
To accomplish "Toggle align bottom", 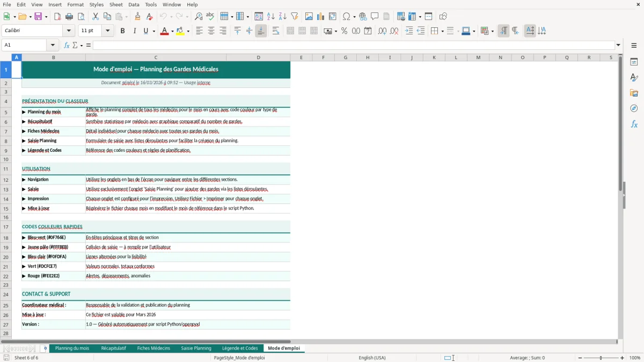I will click(x=261, y=31).
